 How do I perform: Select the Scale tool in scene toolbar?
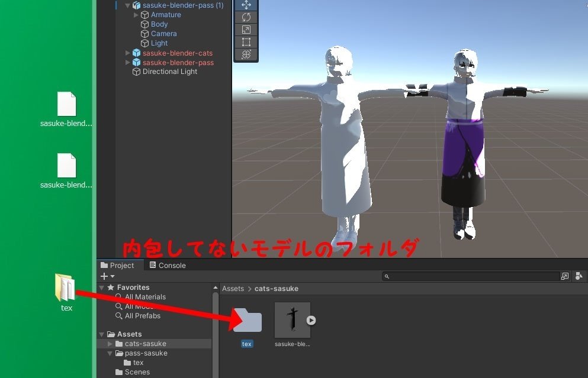click(246, 30)
